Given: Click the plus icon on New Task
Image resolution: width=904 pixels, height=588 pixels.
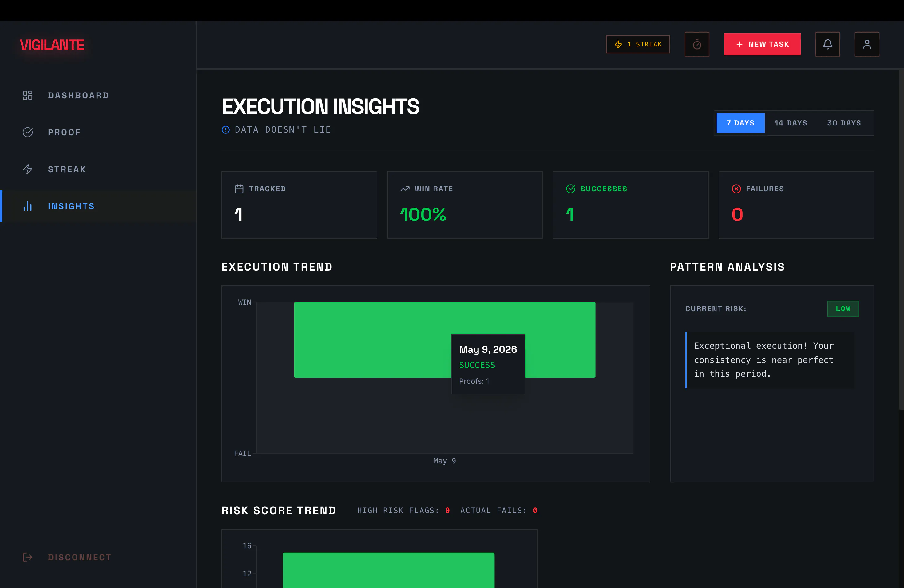Looking at the screenshot, I should [739, 45].
